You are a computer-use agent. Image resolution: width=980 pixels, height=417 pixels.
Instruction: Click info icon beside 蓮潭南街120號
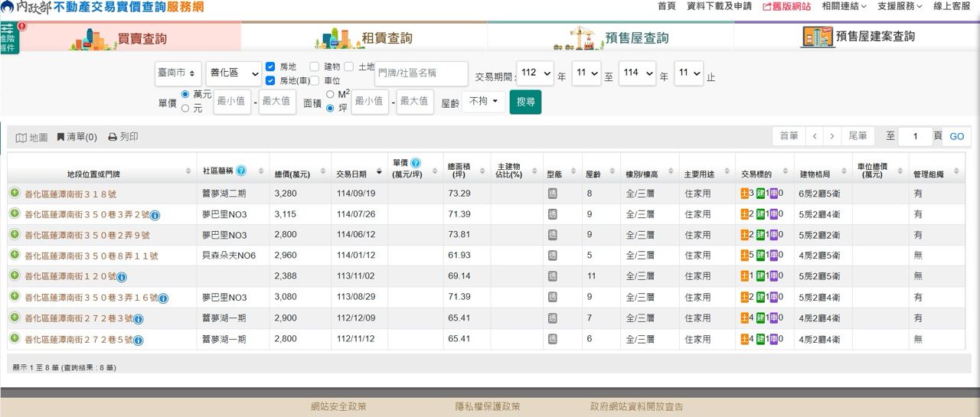pos(122,277)
